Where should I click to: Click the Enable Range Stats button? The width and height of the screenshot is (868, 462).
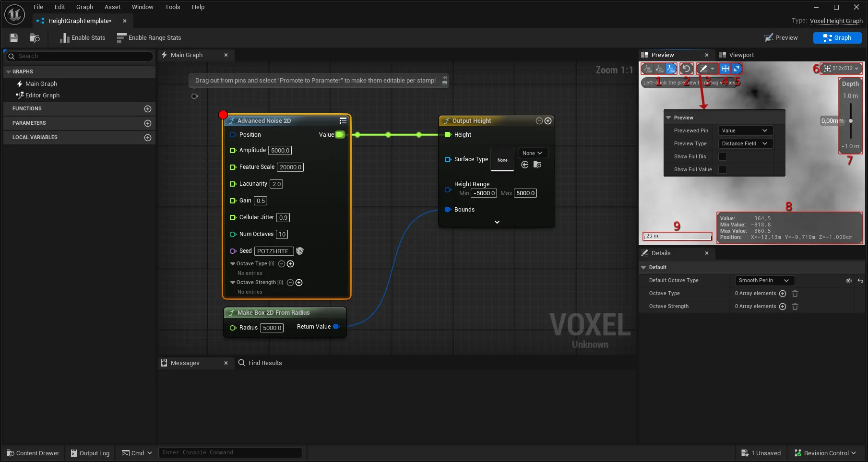click(149, 38)
